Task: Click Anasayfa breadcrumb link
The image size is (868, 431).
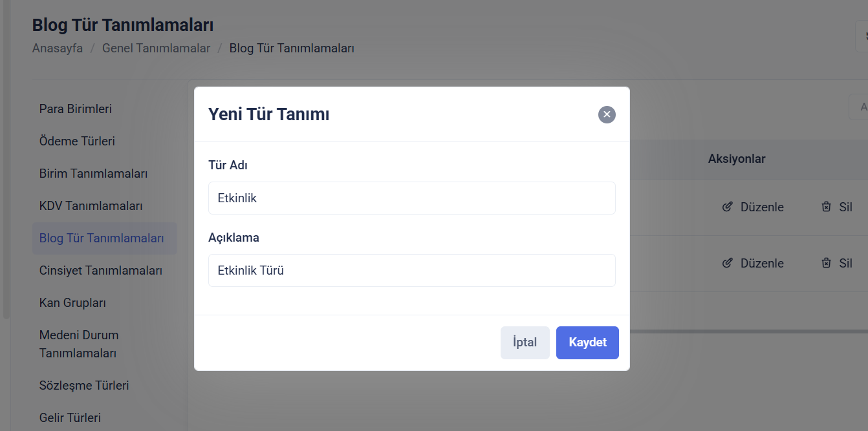Action: click(58, 48)
